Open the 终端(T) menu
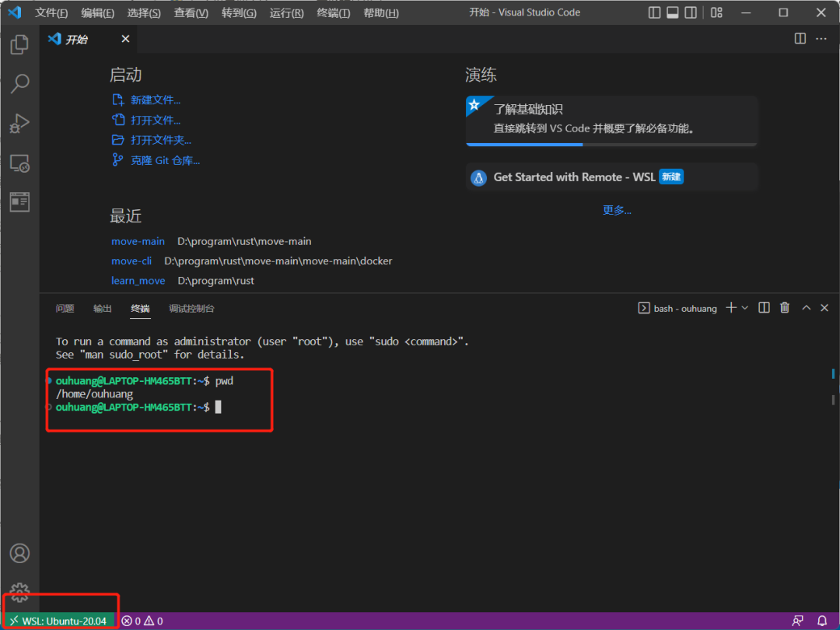 (x=333, y=12)
